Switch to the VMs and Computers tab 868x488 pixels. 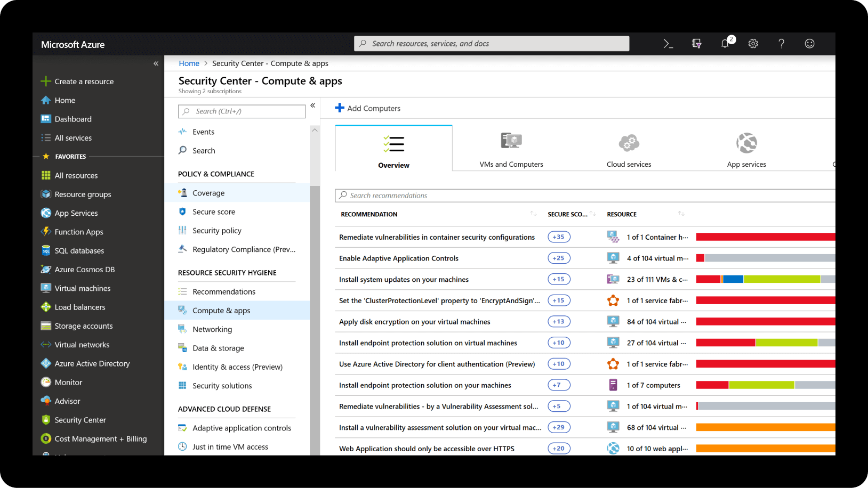click(x=511, y=148)
